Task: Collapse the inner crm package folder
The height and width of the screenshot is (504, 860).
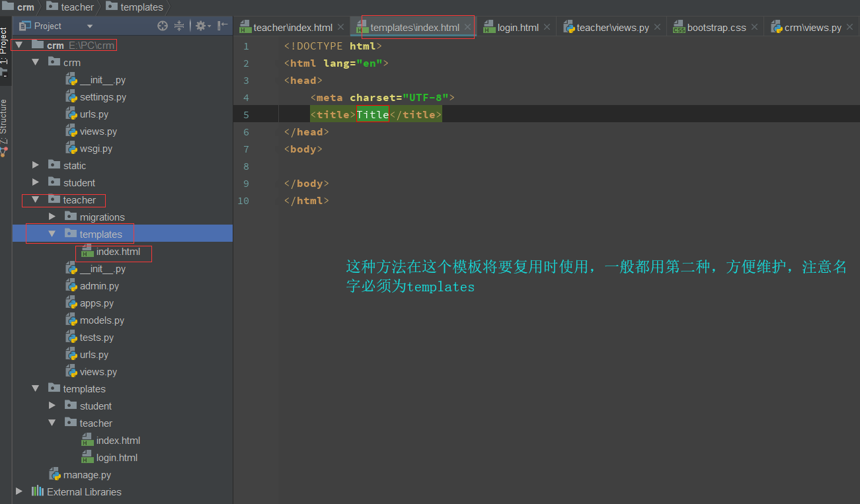Action: tap(36, 62)
